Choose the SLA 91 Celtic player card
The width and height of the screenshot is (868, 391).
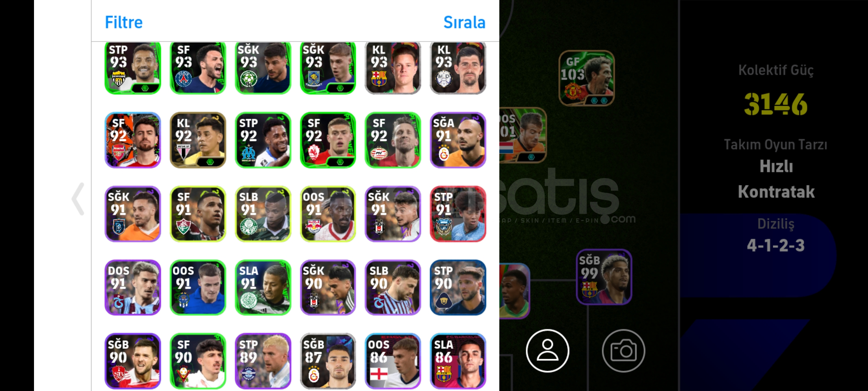tap(263, 287)
